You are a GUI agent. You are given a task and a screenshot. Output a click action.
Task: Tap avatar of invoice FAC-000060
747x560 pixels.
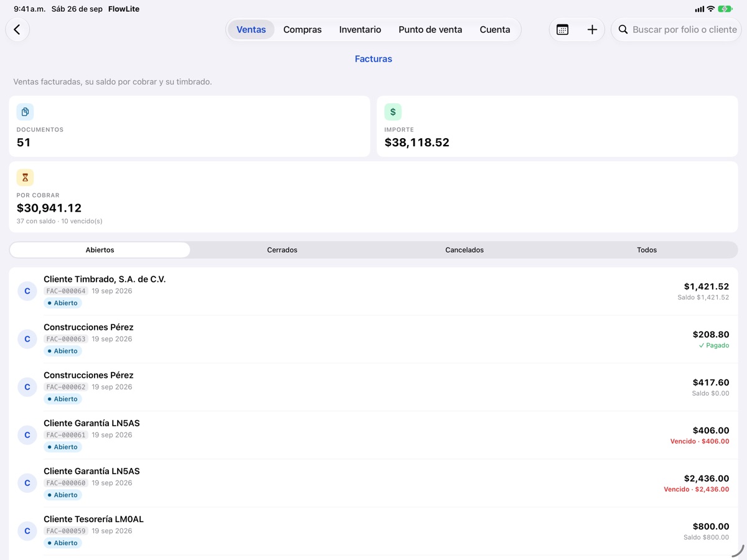click(27, 483)
